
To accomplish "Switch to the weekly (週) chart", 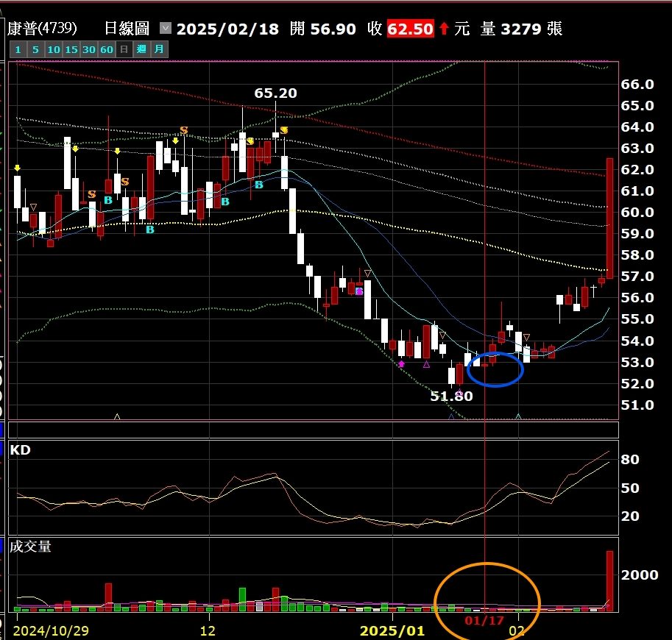I will click(141, 49).
